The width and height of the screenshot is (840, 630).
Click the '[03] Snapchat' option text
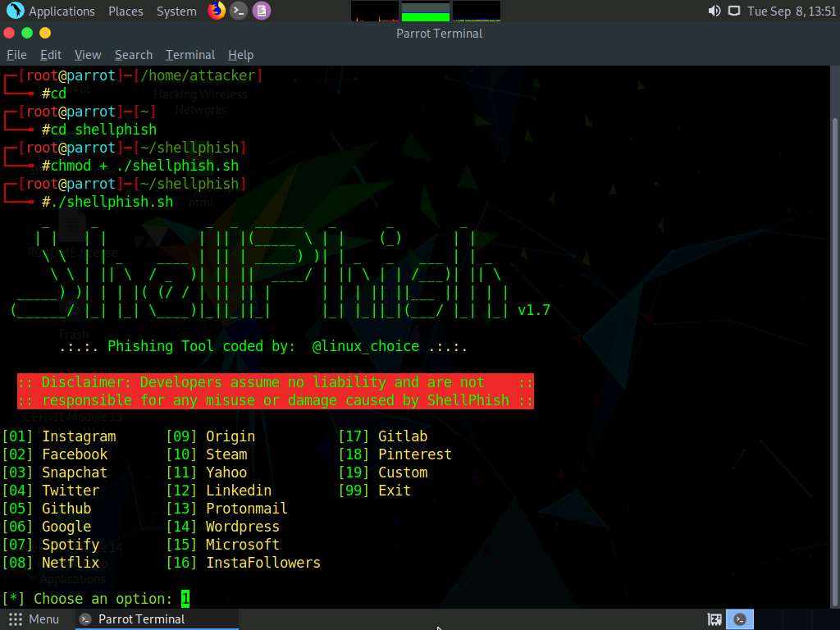pos(55,472)
